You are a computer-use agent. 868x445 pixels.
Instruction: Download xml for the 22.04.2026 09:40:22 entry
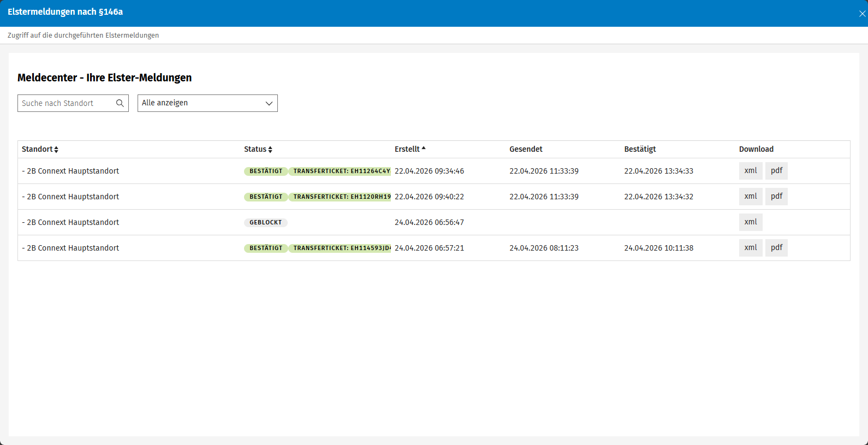pos(751,197)
